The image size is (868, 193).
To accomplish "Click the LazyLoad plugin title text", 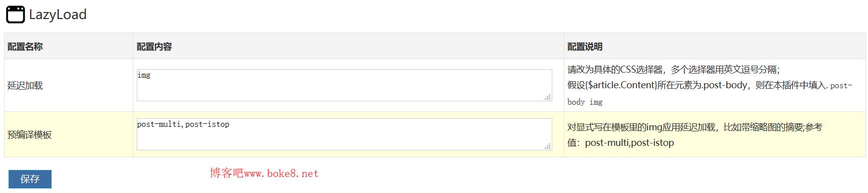I will (x=58, y=15).
